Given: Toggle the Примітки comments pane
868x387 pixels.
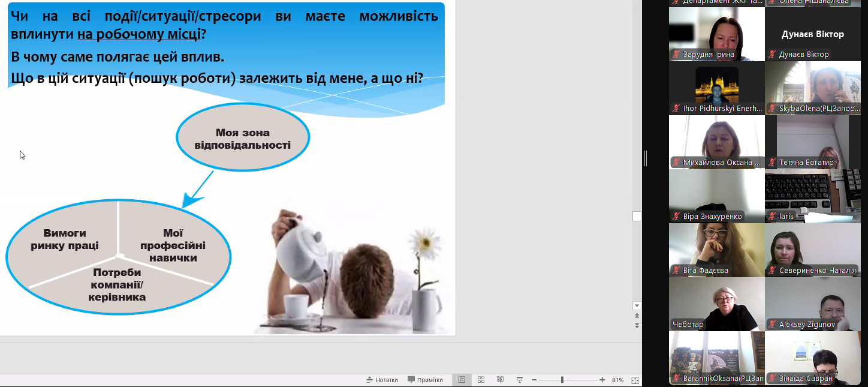Looking at the screenshot, I should (425, 380).
